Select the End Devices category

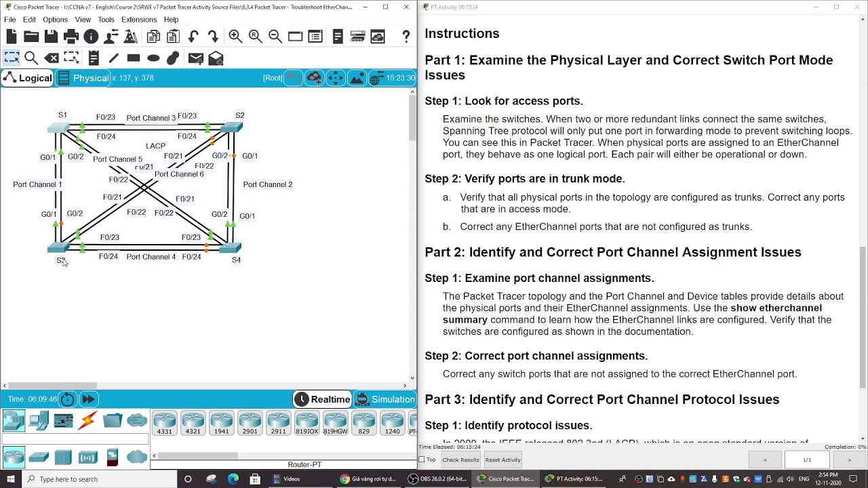click(x=39, y=421)
